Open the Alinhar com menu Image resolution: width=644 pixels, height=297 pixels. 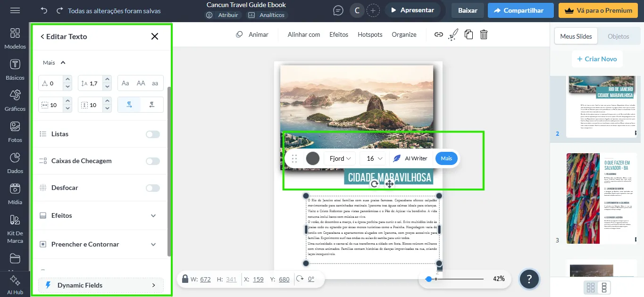point(304,34)
